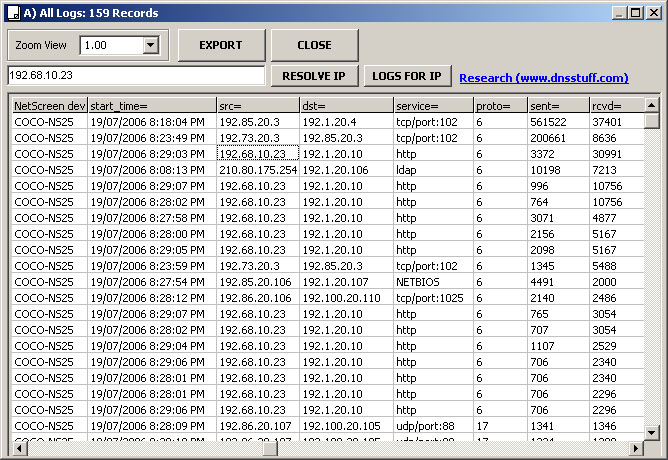The height and width of the screenshot is (460, 668).
Task: Select the start time 19/07/2006 8:23:59 PM
Action: pyautogui.click(x=152, y=266)
